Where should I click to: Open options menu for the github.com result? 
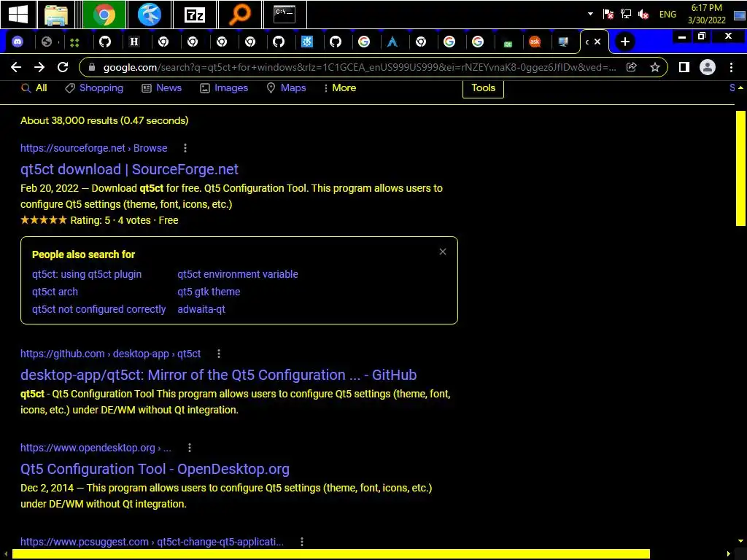click(x=219, y=354)
